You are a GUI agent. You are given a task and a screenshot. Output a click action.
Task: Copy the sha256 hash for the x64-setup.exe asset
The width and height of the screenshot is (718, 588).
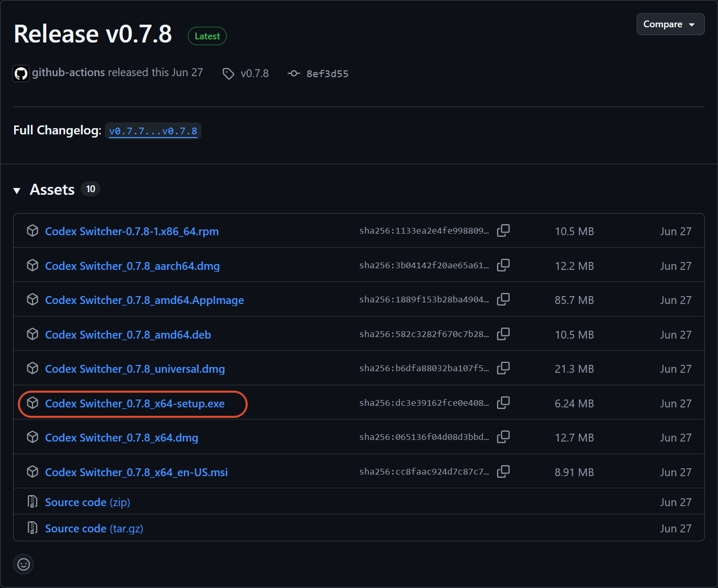(503, 403)
